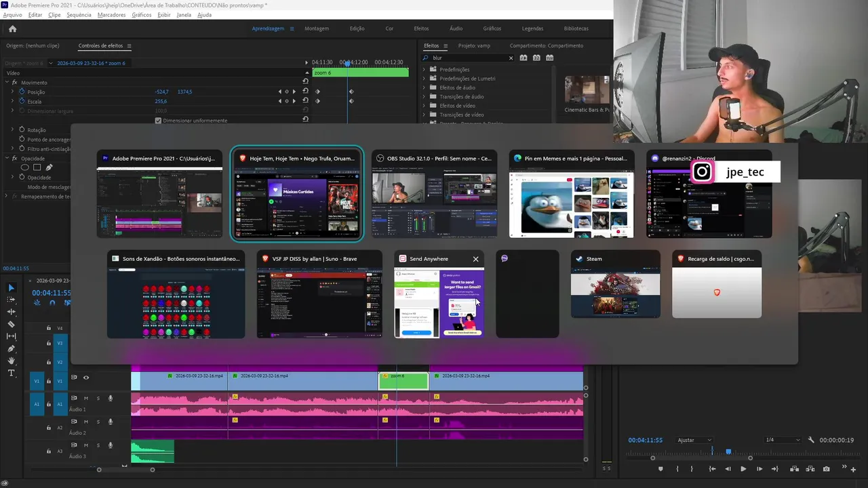Select the Slip tool
Viewport: 868px width, 488px height.
click(11, 336)
